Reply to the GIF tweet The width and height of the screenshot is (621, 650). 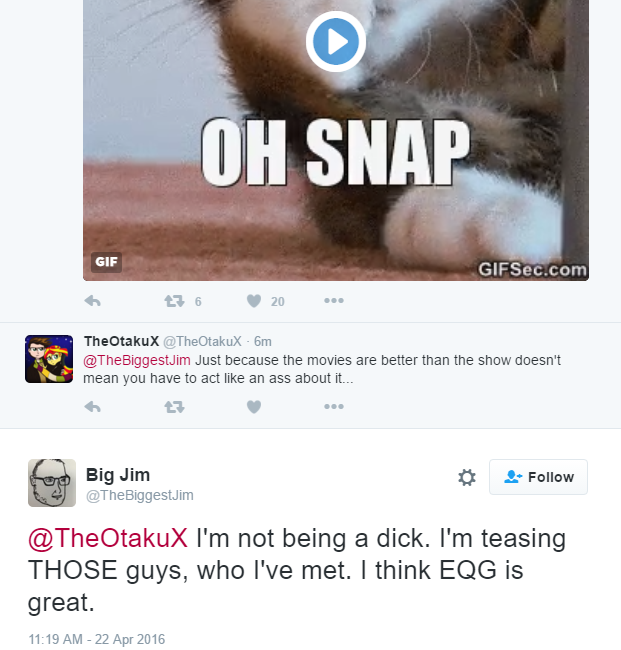tap(92, 301)
